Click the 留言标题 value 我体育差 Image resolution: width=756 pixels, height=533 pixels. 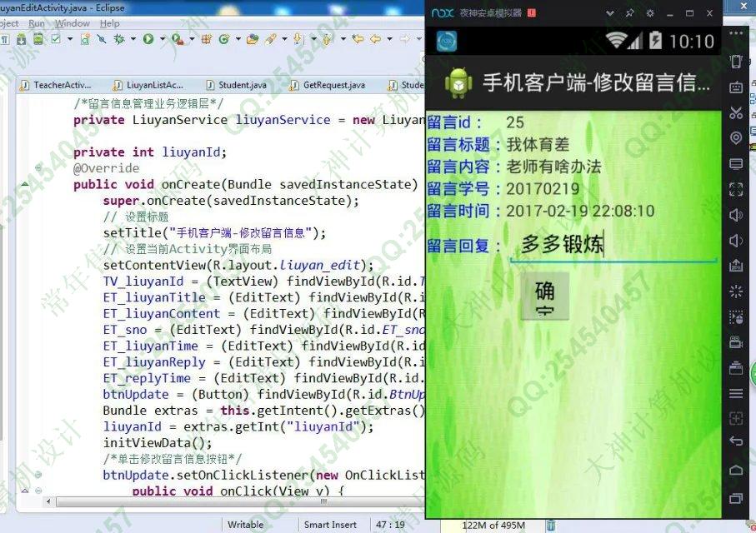538,144
